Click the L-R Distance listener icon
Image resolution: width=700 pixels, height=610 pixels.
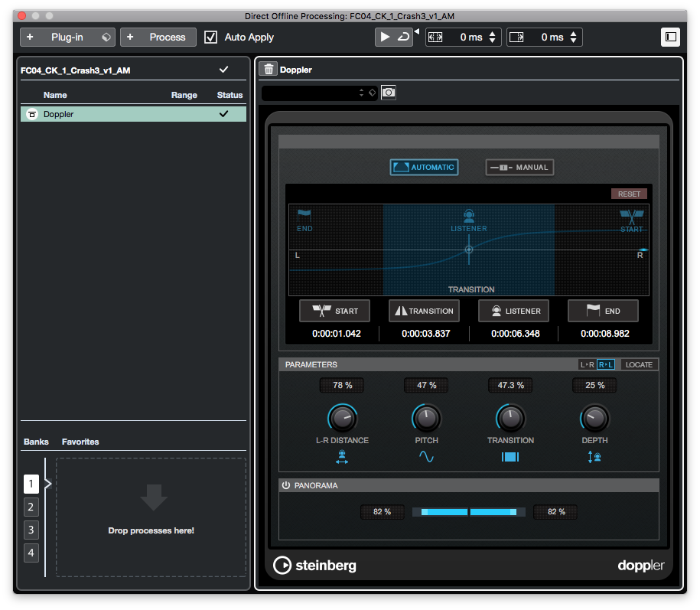coord(341,457)
